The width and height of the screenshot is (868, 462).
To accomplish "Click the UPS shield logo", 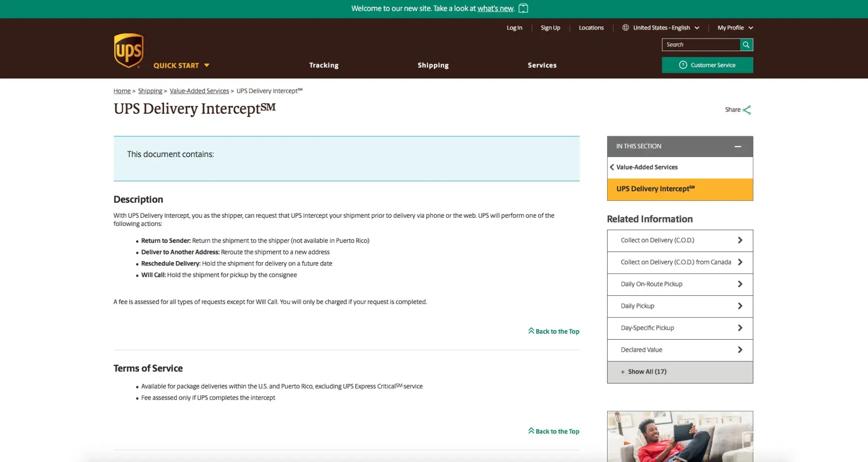I will (x=128, y=51).
